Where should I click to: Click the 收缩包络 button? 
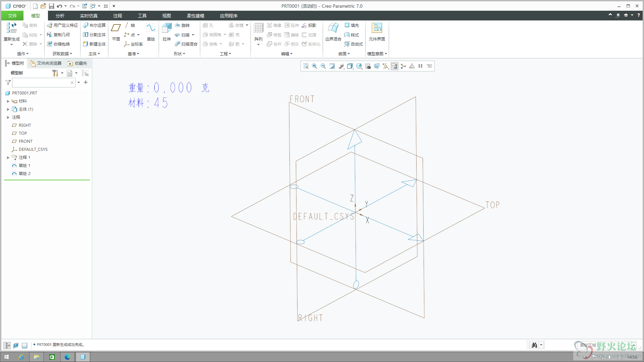pos(58,44)
